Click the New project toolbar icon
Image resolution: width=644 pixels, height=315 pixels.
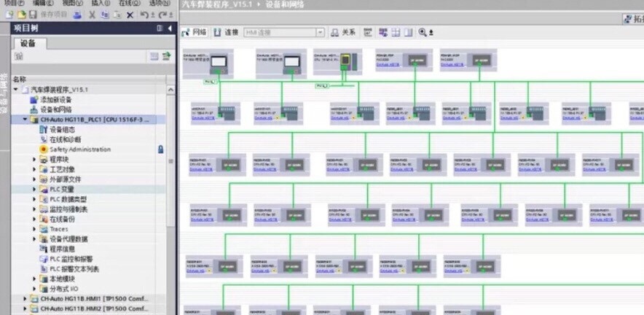[x=9, y=15]
